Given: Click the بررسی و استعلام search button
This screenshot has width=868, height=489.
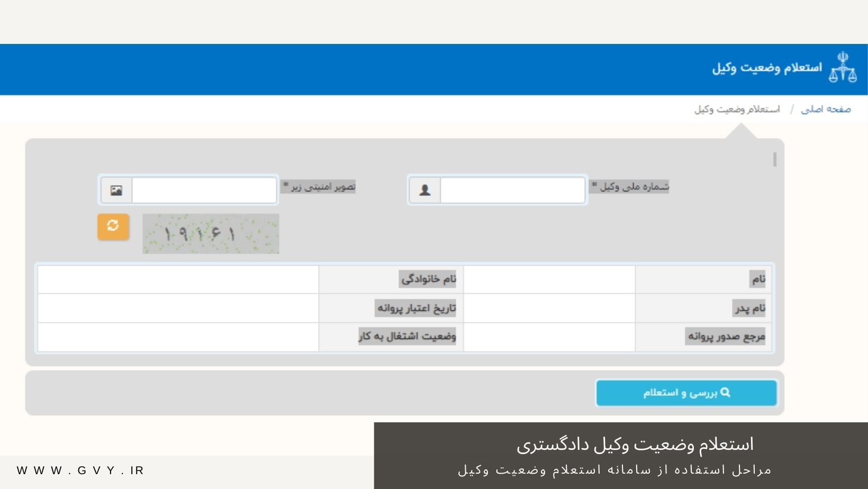Looking at the screenshot, I should 686,393.
